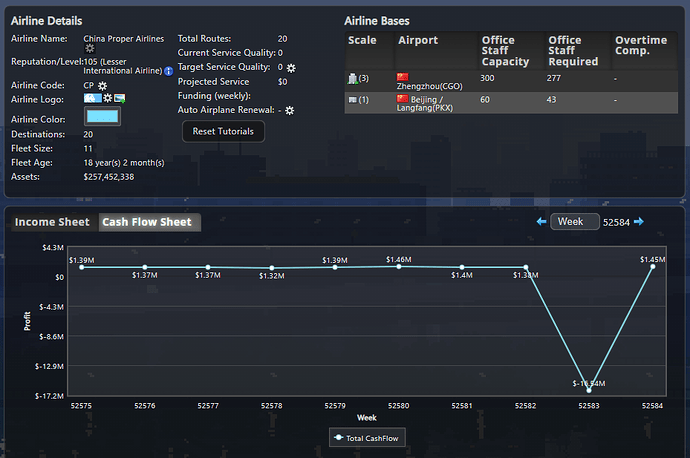Open logo settings gear beside Airline Logo

coord(108,98)
